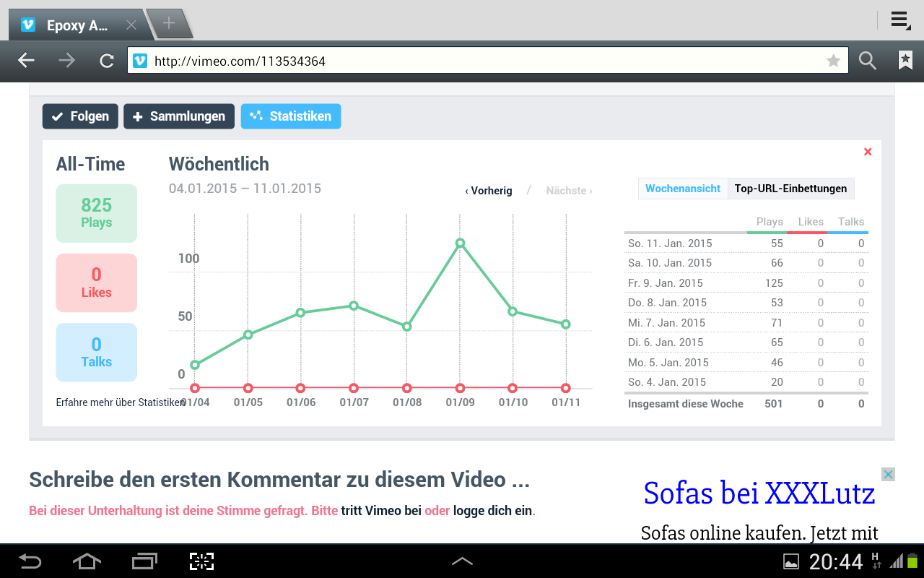Image resolution: width=924 pixels, height=578 pixels.
Task: Go to the Nächste week
Action: [x=570, y=191]
